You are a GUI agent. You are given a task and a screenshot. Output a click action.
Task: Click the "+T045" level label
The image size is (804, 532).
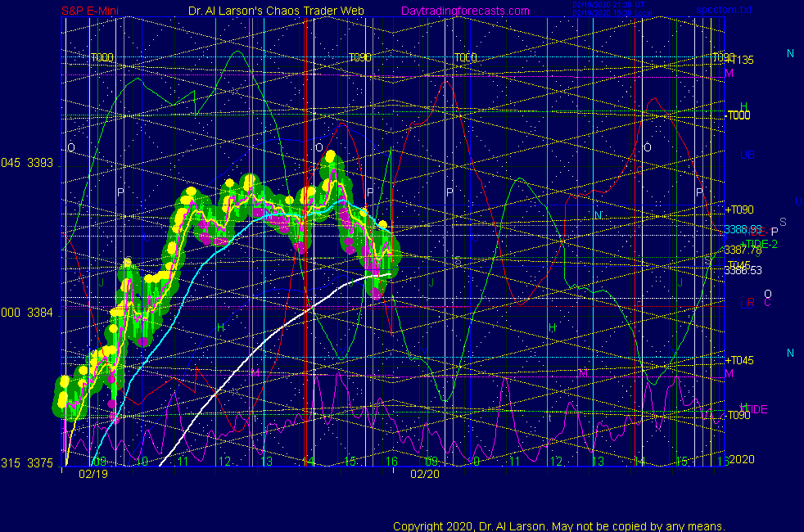[x=739, y=360]
